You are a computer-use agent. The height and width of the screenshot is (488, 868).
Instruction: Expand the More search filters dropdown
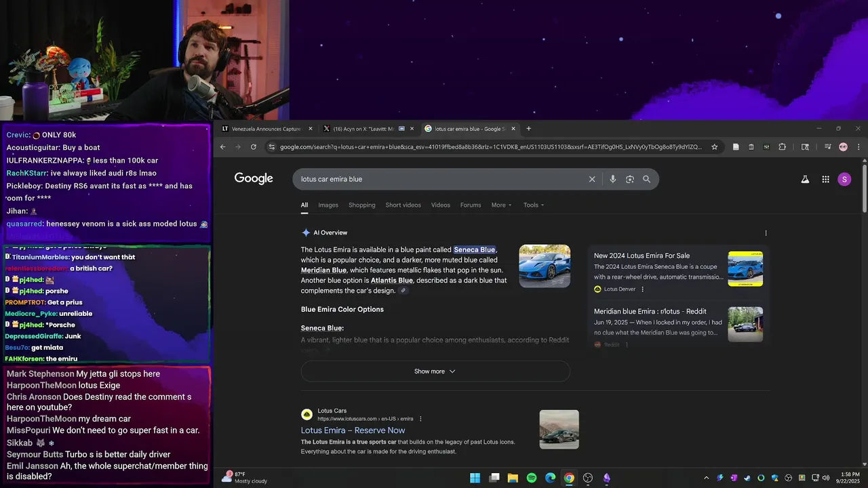pos(502,205)
